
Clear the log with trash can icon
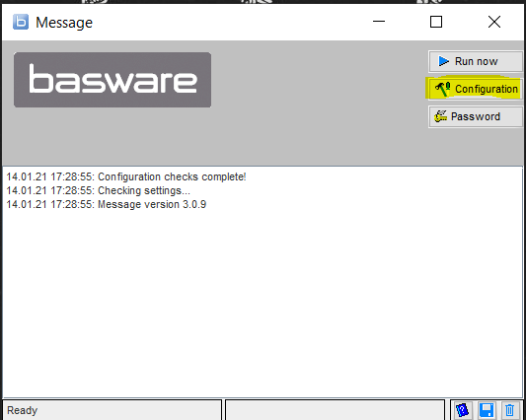509,410
